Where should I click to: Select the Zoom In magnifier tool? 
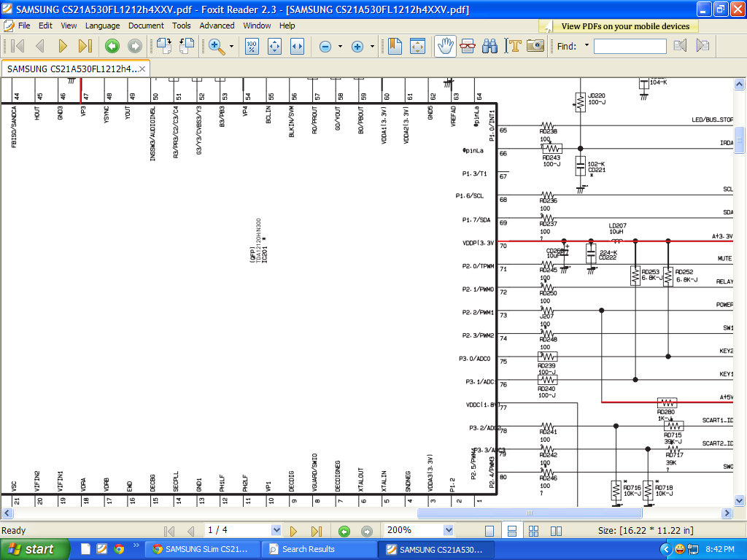[x=217, y=46]
